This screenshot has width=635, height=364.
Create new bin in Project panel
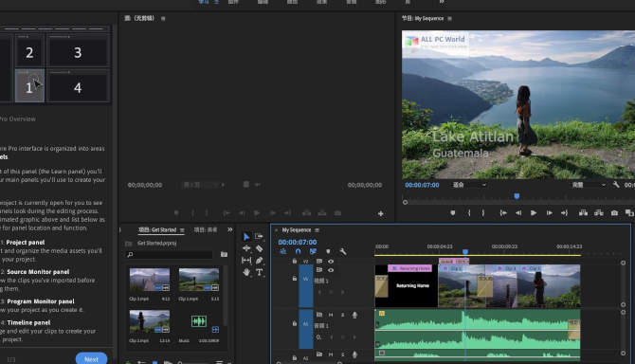224,254
